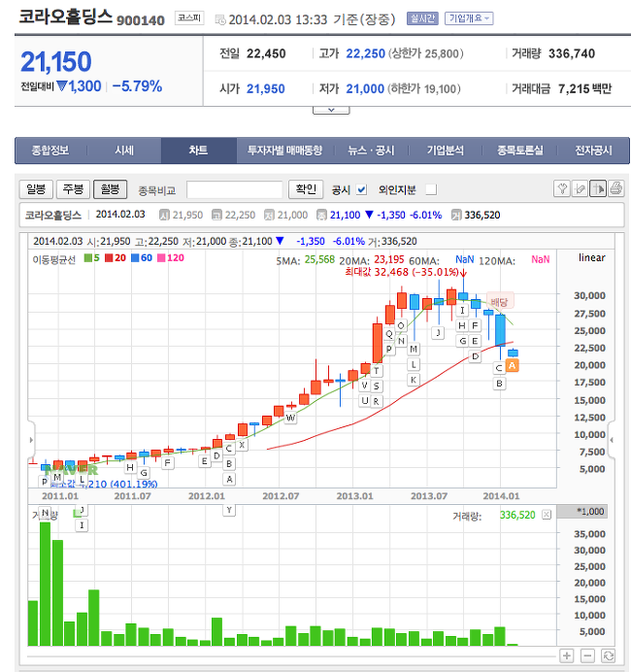This screenshot has height=672, width=631.
Task: Focus the 종목비교 input field
Action: [234, 189]
